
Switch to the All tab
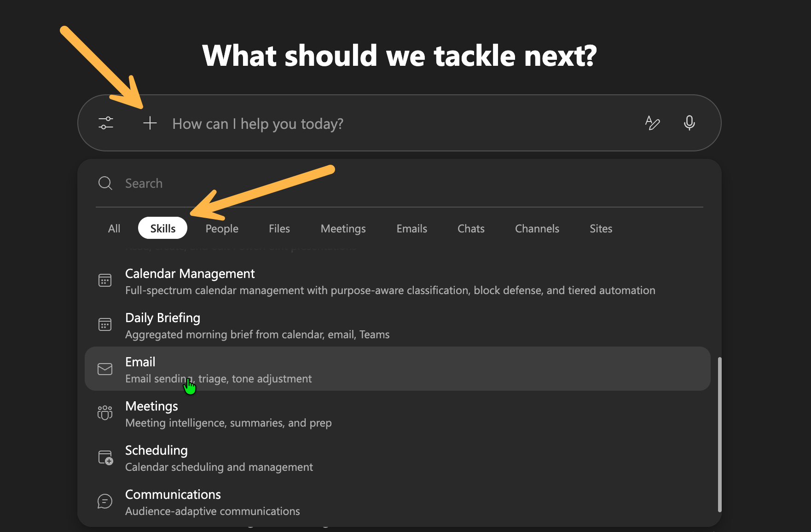pos(114,229)
